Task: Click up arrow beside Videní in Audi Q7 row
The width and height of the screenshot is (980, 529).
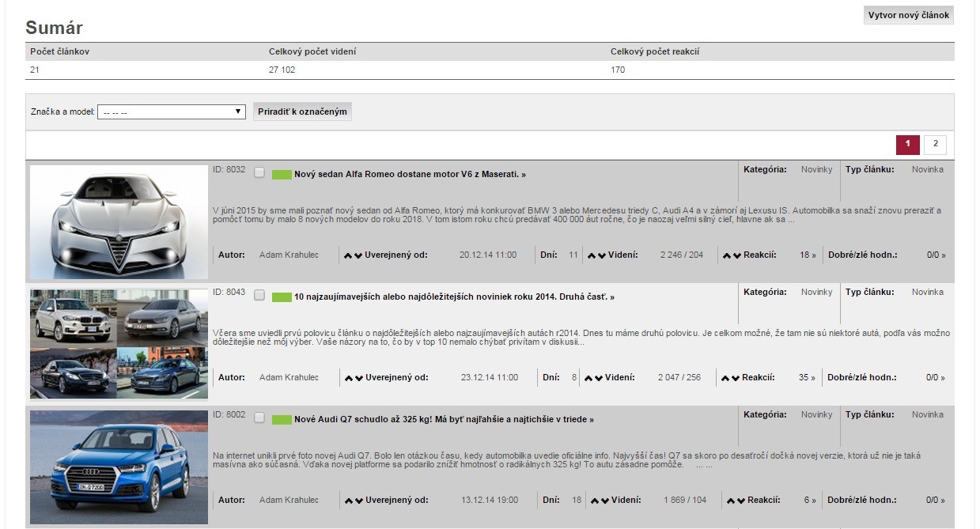Action: (x=594, y=501)
